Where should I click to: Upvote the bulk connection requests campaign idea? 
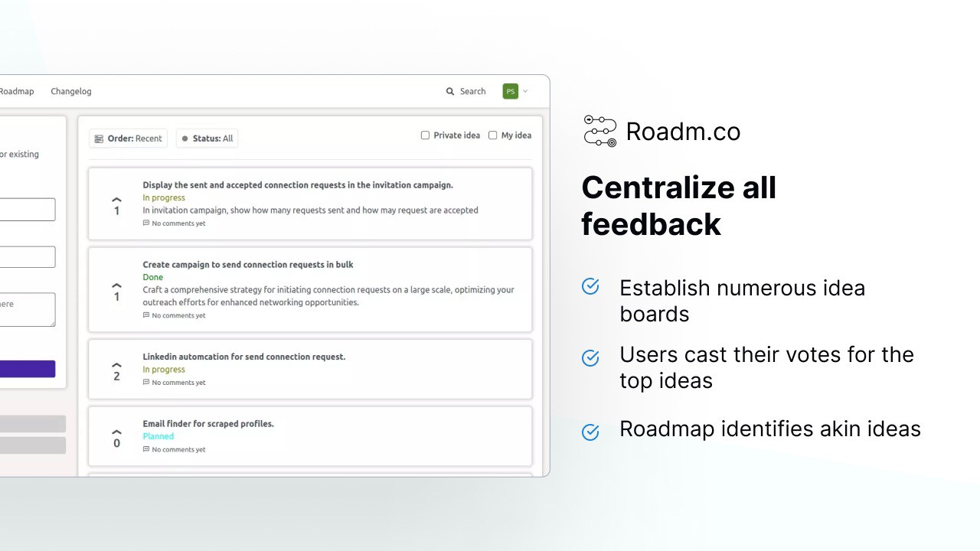(x=116, y=286)
